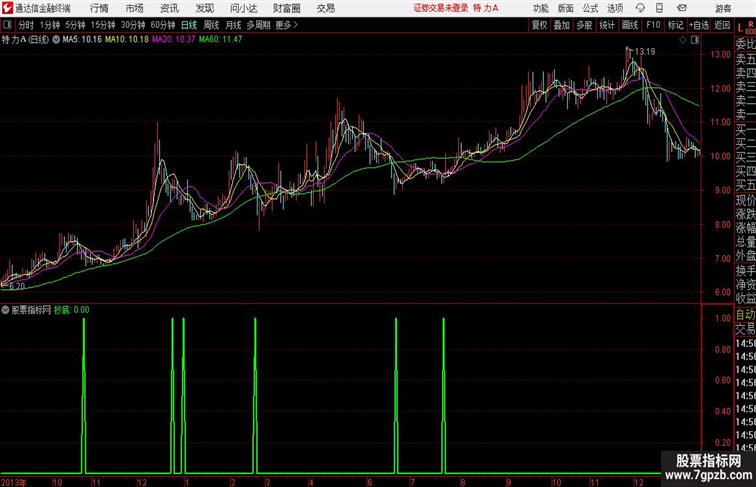Click the 返回 button
Viewport: 756px width, 487px height.
722,25
